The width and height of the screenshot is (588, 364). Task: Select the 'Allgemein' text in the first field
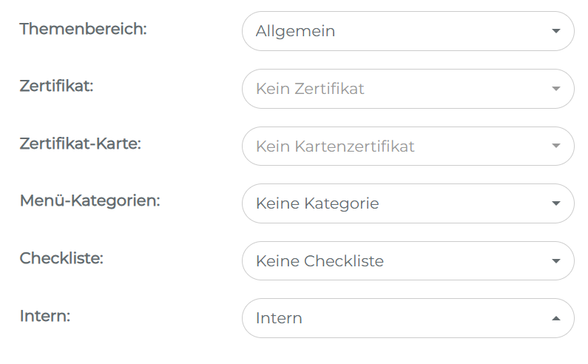[295, 31]
